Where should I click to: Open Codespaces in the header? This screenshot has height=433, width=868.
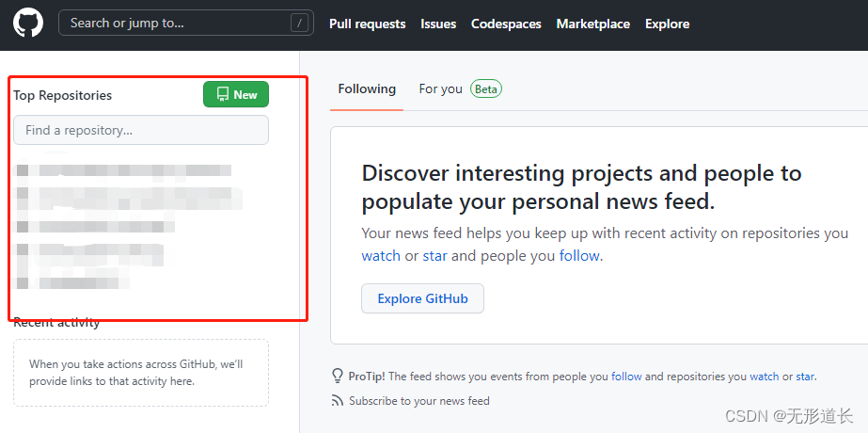click(x=506, y=24)
